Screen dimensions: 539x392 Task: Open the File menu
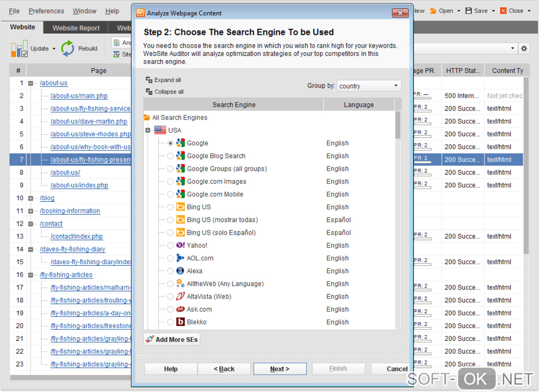14,11
